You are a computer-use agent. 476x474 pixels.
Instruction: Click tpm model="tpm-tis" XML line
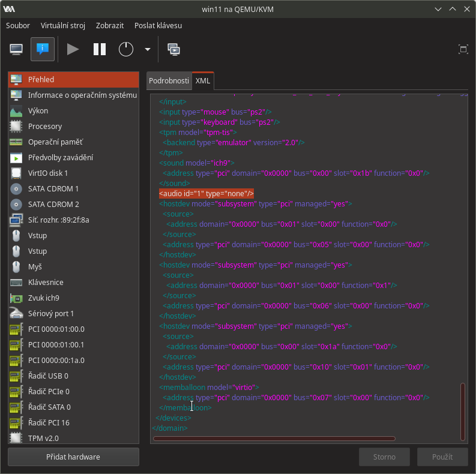pos(198,133)
